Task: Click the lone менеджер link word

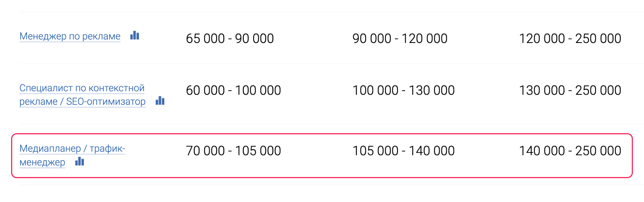Action: pos(42,162)
